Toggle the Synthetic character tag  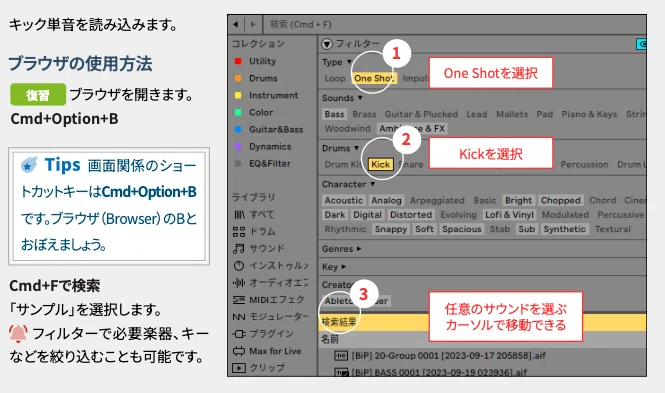point(564,229)
